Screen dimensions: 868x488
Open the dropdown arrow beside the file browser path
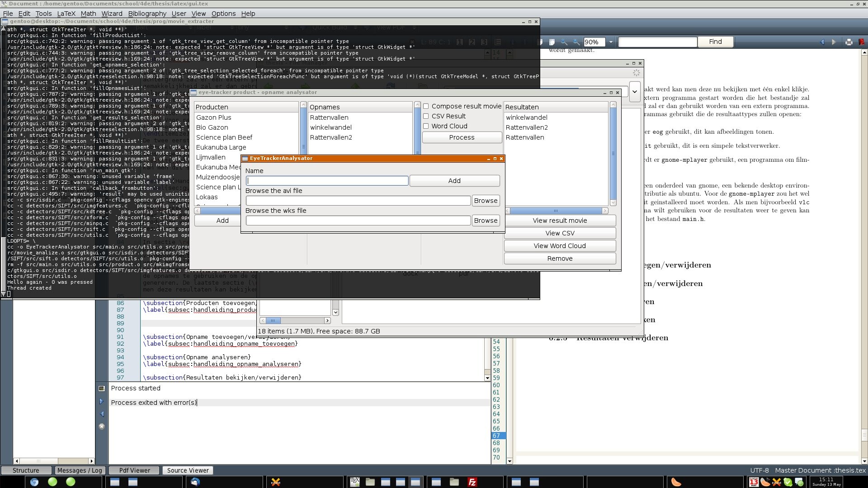click(x=635, y=92)
